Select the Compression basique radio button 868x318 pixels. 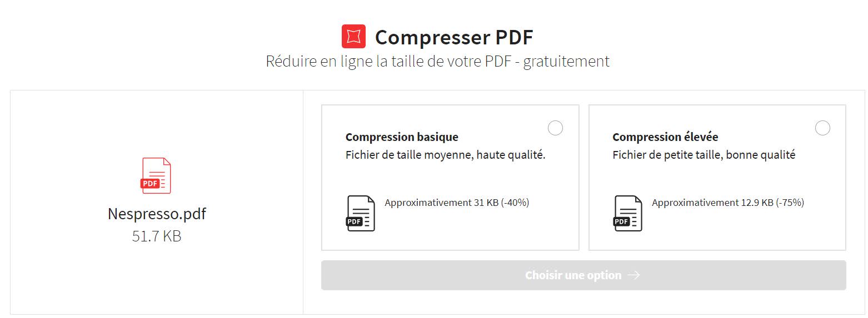[555, 128]
